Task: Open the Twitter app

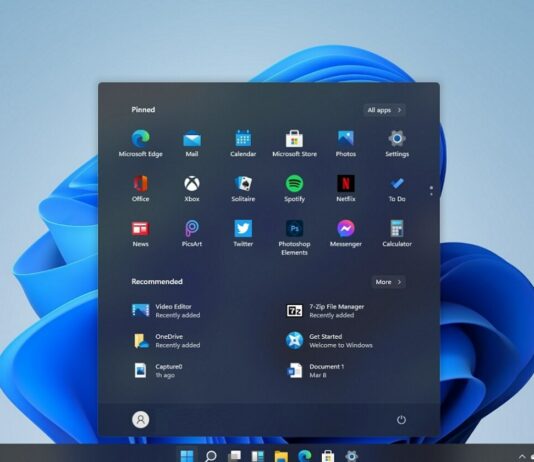Action: click(x=243, y=234)
